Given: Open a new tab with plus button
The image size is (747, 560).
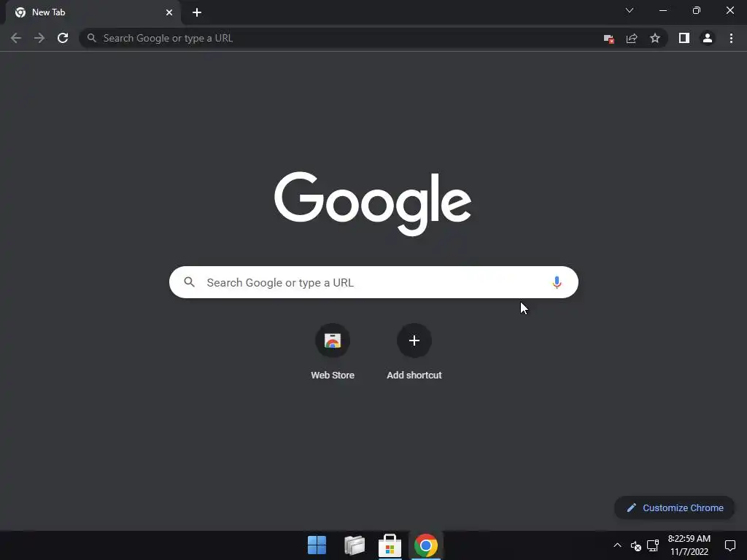Looking at the screenshot, I should point(197,12).
